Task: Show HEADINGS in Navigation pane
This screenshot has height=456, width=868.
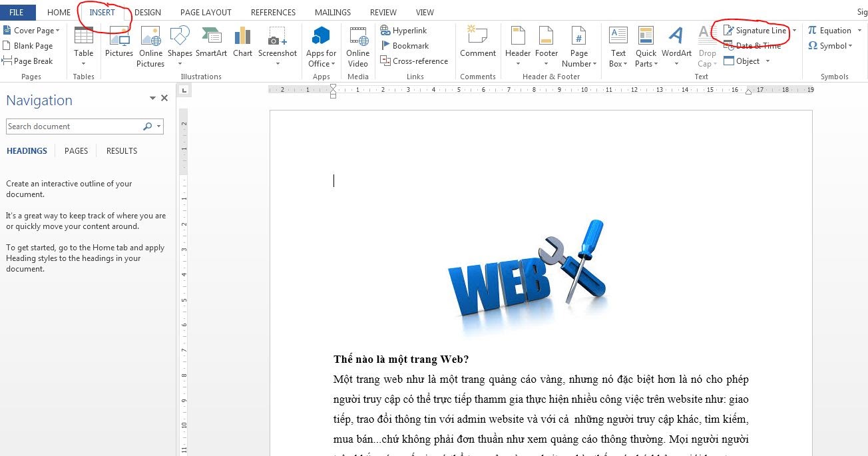Action: (x=27, y=151)
